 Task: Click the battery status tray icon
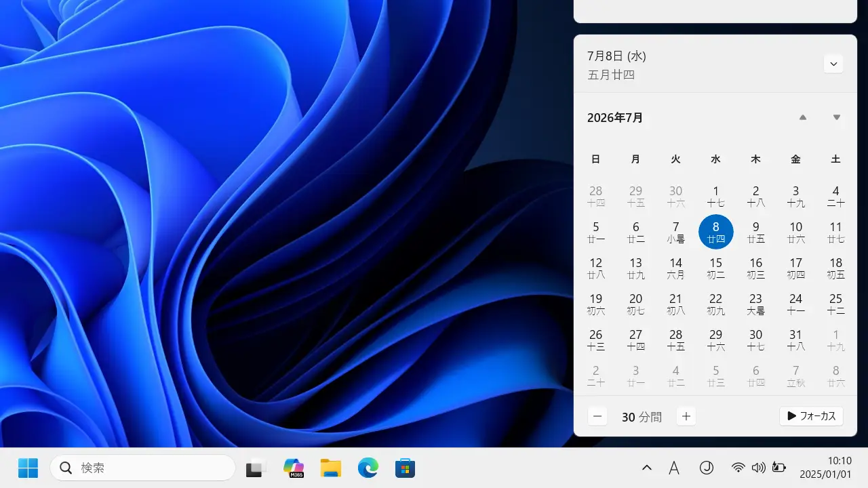pos(779,468)
